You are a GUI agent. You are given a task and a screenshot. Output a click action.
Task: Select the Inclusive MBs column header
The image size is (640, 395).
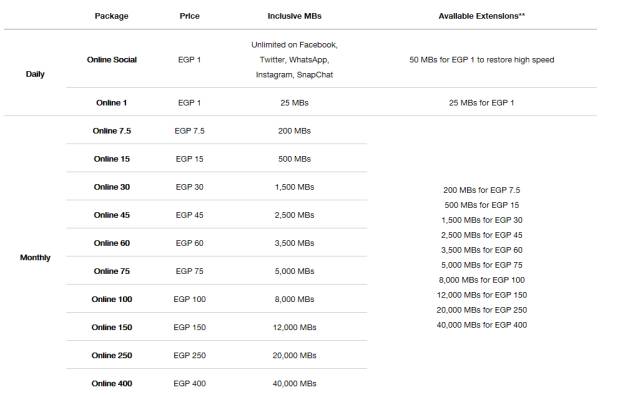pos(294,16)
